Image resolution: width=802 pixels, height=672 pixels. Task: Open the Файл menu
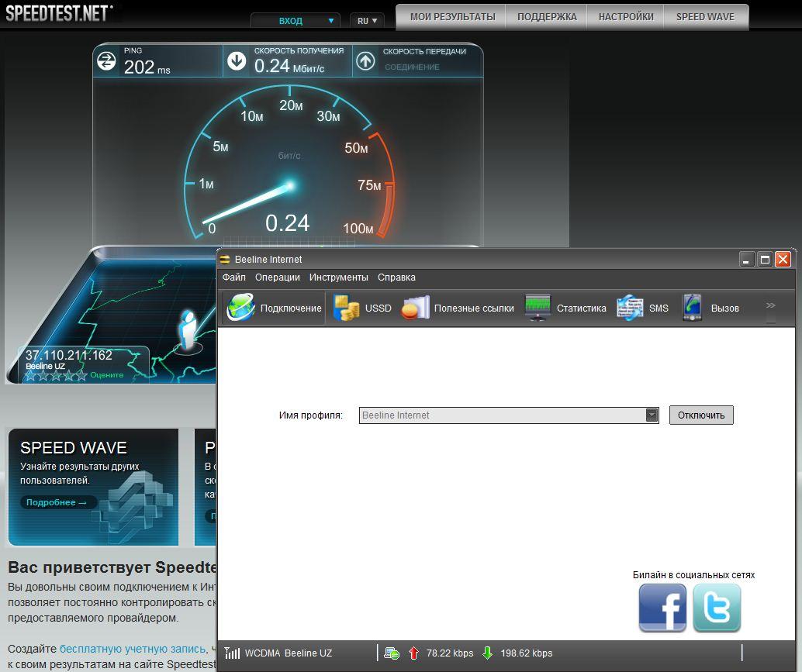(x=233, y=277)
